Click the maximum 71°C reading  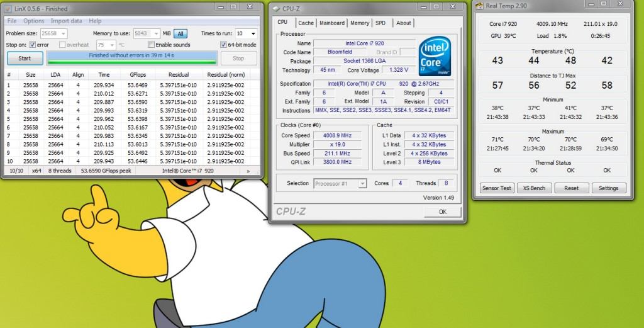497,139
